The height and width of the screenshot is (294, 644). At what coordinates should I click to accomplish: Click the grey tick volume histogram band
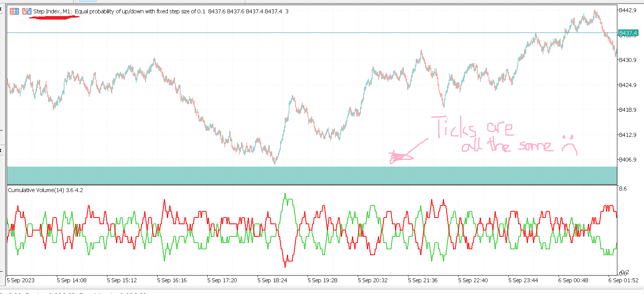tap(312, 175)
